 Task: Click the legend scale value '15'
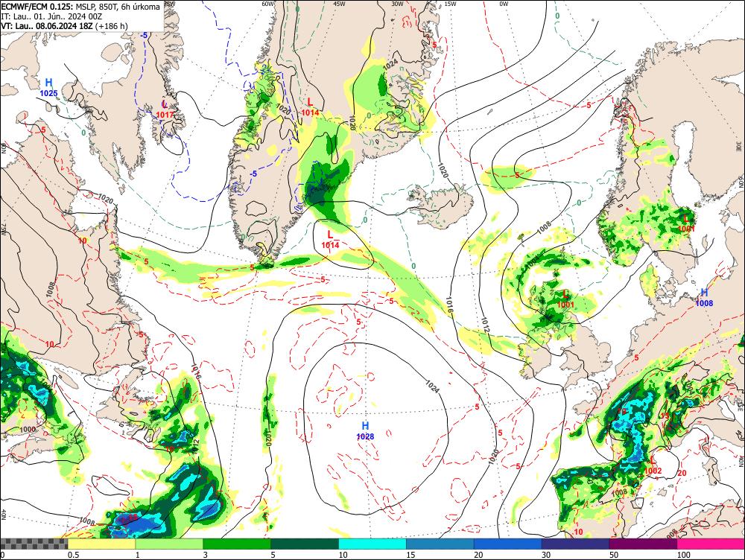410,554
